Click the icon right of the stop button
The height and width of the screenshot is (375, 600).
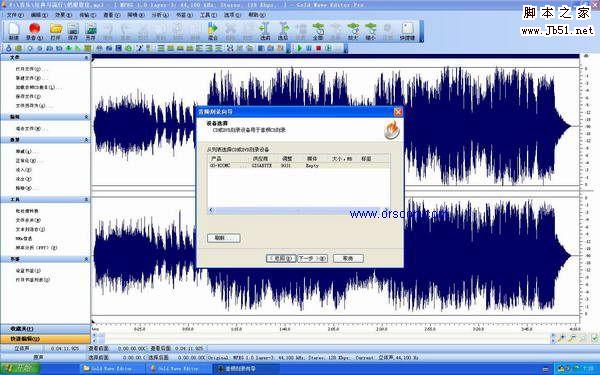[x=328, y=48]
